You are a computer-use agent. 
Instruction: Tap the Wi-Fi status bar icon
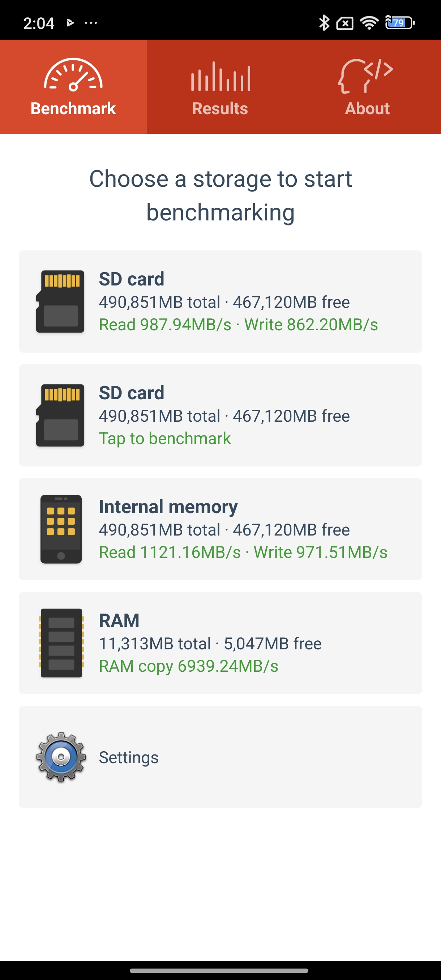369,23
